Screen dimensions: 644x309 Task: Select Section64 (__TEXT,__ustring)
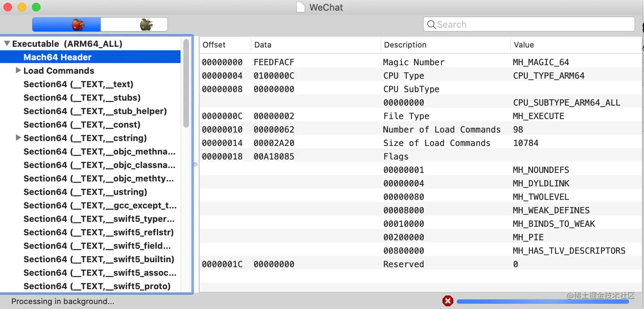[85, 192]
